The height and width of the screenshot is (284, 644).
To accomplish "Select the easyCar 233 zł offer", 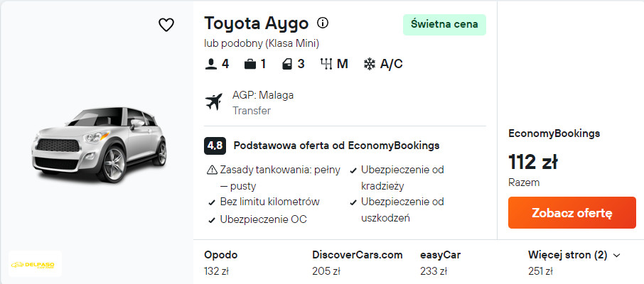I will (440, 263).
